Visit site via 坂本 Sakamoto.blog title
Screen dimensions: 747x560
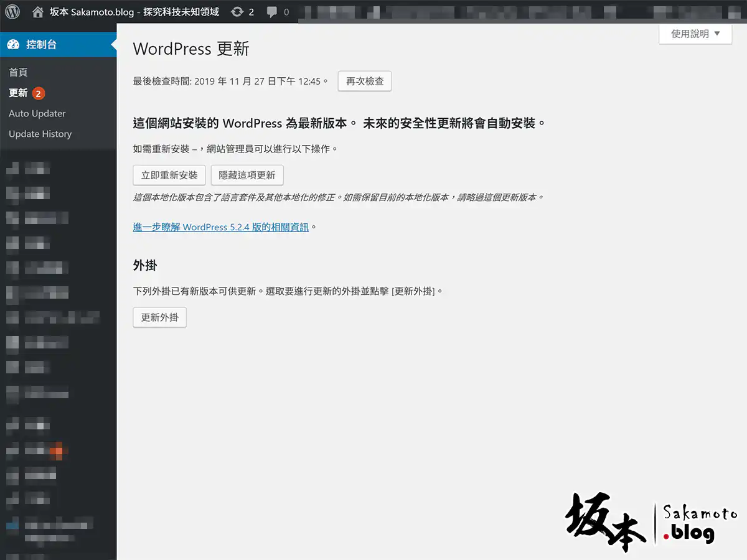pyautogui.click(x=134, y=12)
